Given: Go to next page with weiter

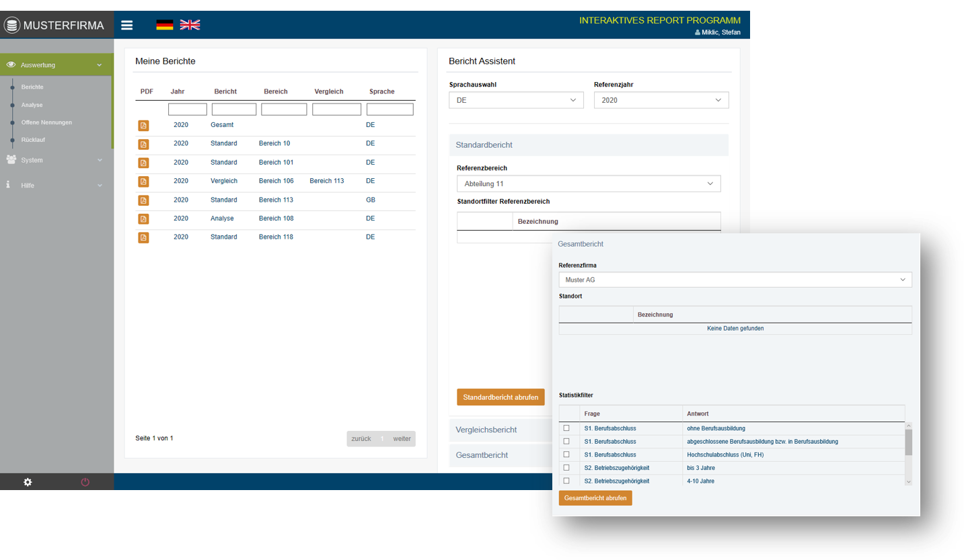Looking at the screenshot, I should (x=402, y=439).
